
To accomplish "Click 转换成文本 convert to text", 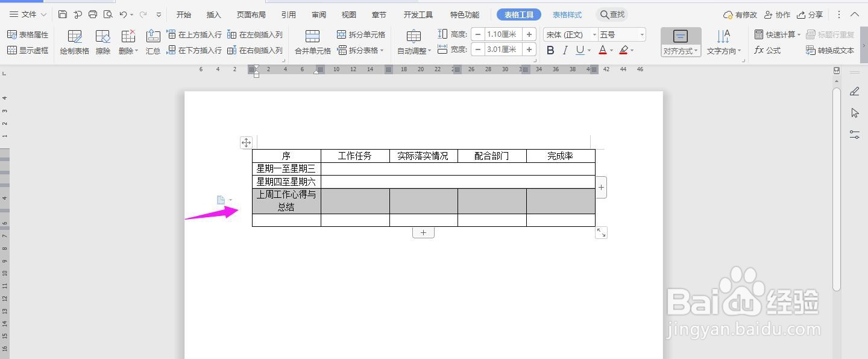I will (x=830, y=51).
